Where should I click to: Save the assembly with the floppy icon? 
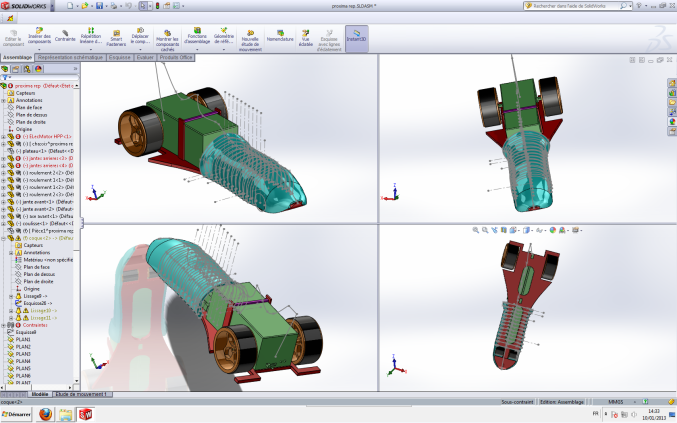coord(99,6)
